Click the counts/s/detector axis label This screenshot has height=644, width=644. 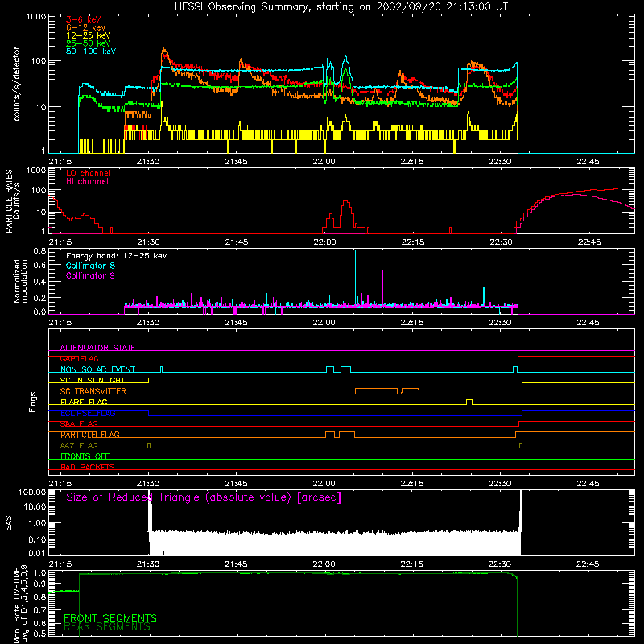coord(16,84)
